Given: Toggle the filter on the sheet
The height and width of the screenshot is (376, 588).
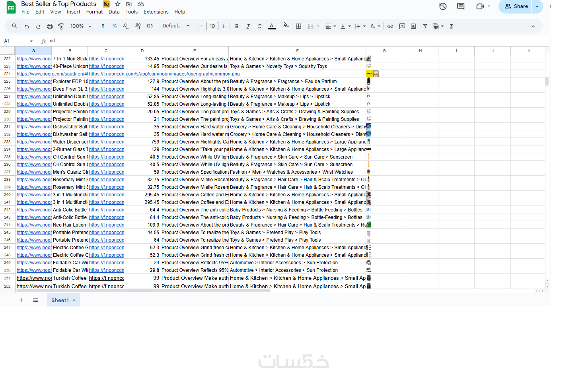Looking at the screenshot, I should pyautogui.click(x=425, y=26).
